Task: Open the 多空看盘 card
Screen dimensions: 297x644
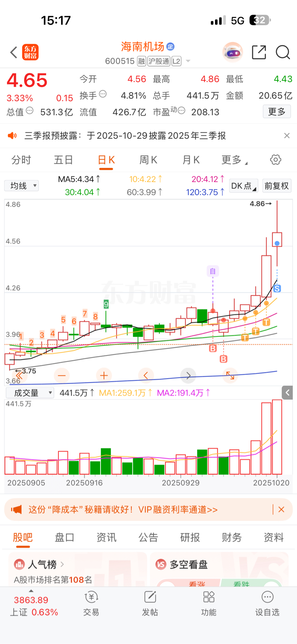Action: (219, 570)
